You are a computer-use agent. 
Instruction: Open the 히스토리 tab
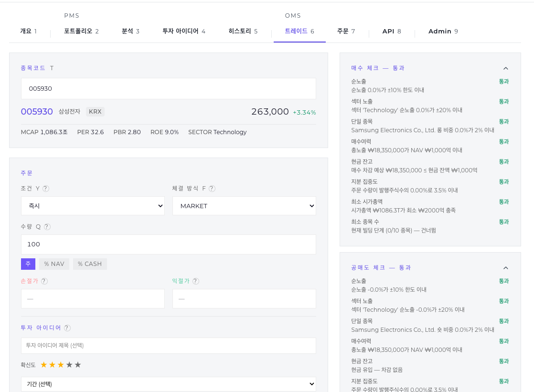tap(243, 32)
